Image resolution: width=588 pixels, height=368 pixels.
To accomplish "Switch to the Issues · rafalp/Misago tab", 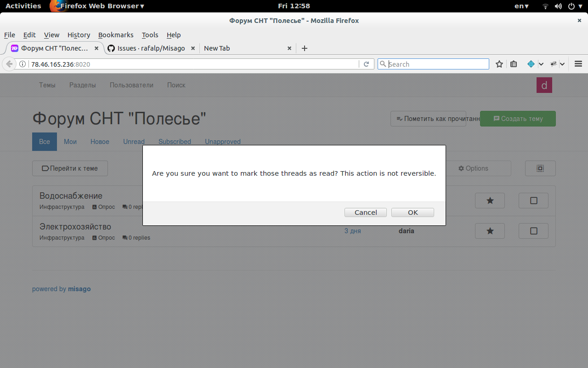I will tap(151, 48).
